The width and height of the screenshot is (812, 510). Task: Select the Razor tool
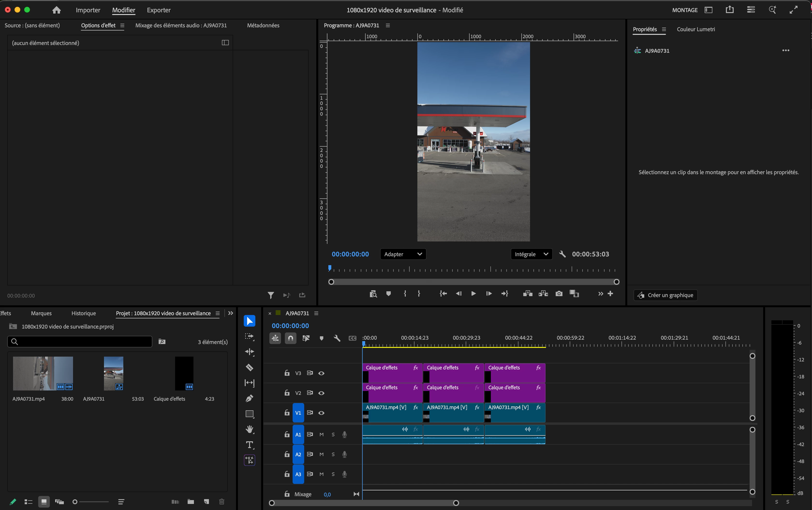(x=250, y=367)
